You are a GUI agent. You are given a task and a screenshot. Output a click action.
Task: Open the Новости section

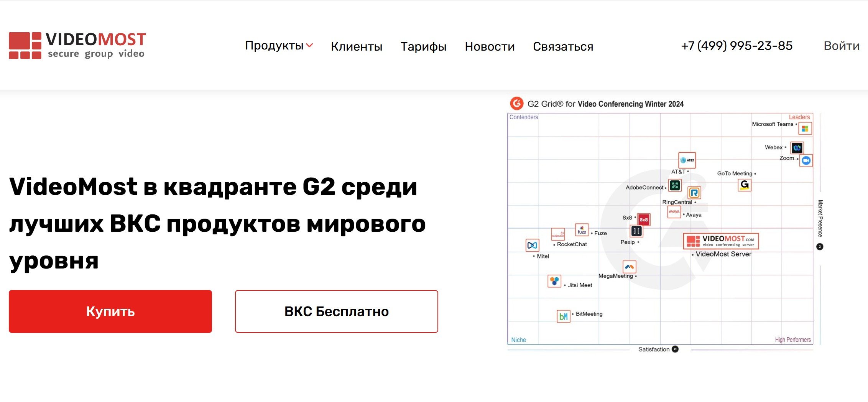[x=490, y=46]
